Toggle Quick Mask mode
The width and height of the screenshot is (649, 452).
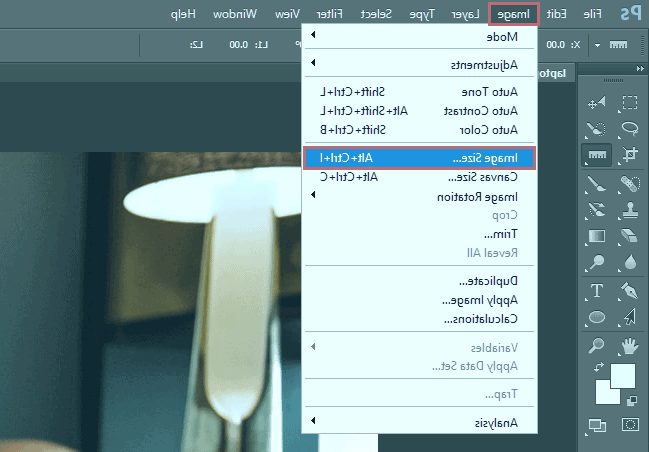pos(630,425)
